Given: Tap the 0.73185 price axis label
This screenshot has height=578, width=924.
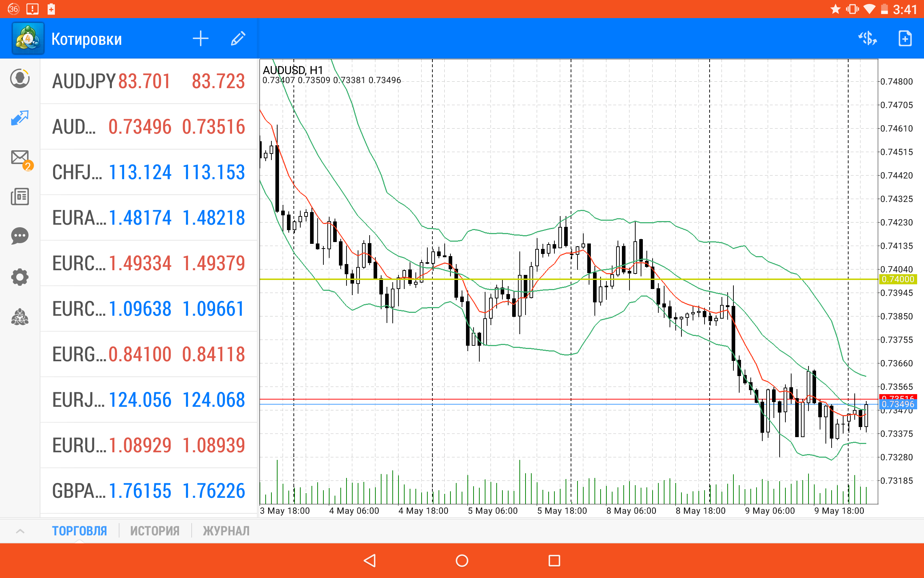Looking at the screenshot, I should pos(897,480).
